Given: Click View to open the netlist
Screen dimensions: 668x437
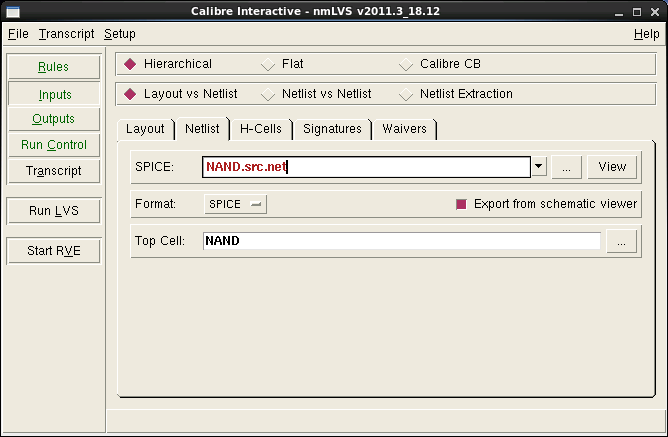Looking at the screenshot, I should coord(612,167).
